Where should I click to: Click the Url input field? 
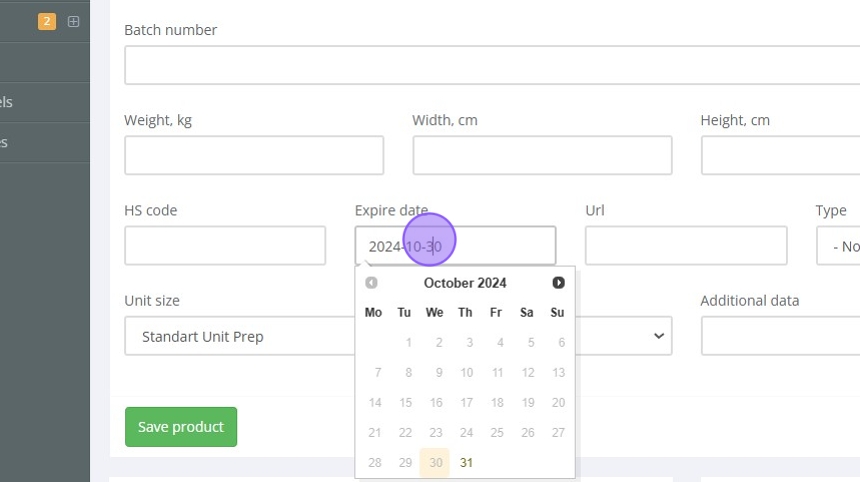coord(686,246)
